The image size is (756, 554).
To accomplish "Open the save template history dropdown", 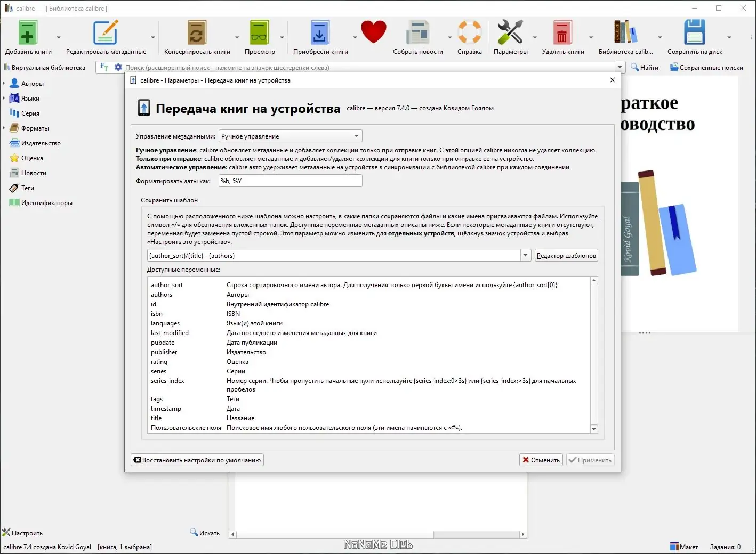I will (x=526, y=255).
